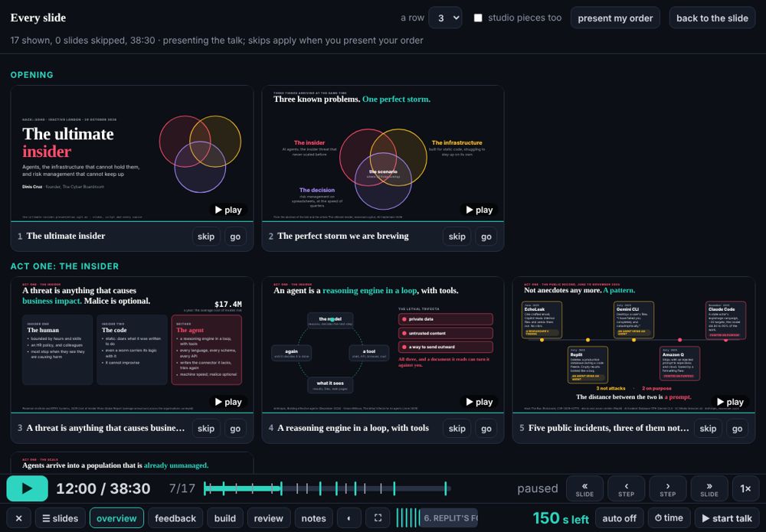Open the slides-per-row dropdown
The width and height of the screenshot is (766, 532).
(445, 18)
